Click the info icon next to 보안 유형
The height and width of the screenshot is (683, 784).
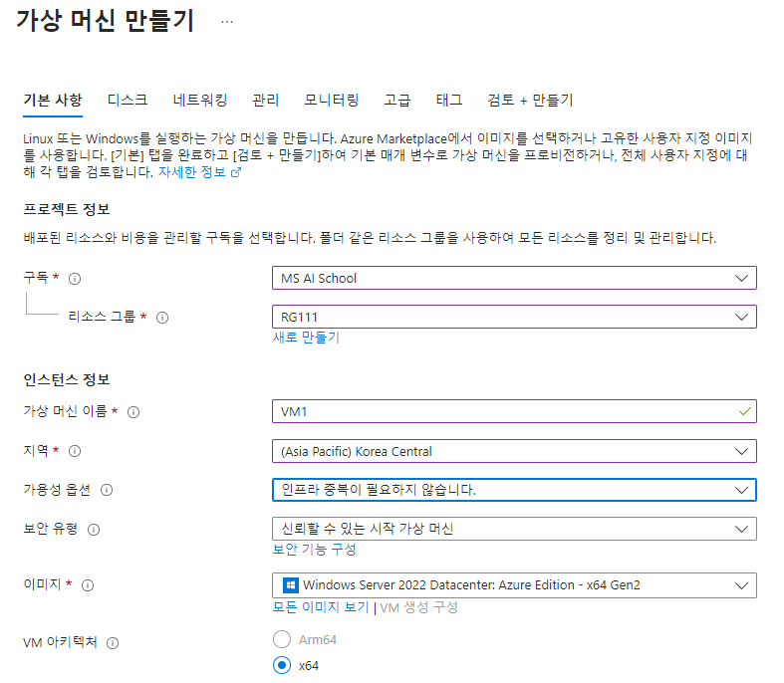coord(94,530)
